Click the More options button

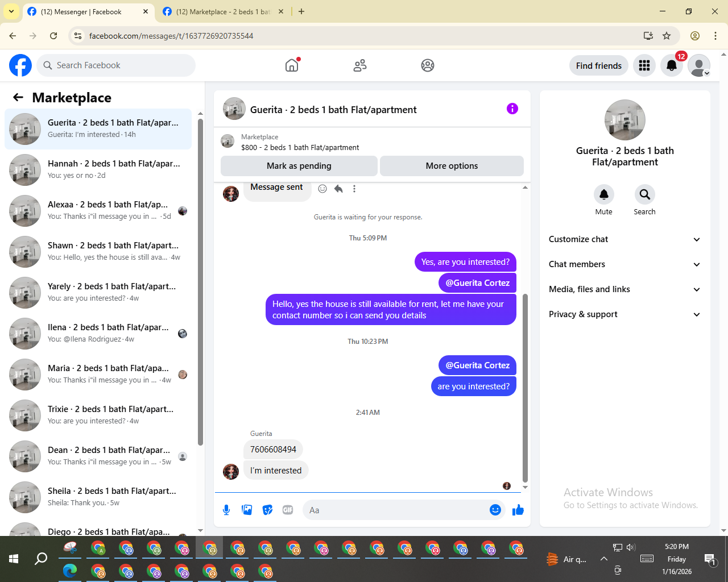click(x=452, y=166)
